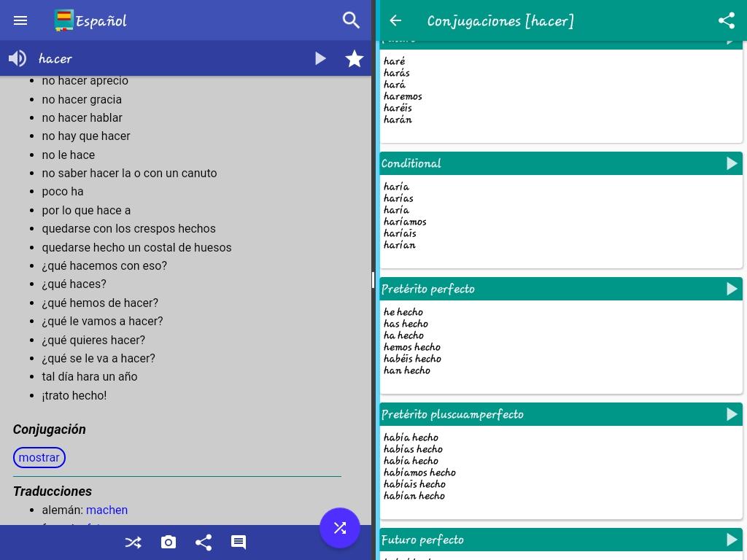Viewport: 747px width, 560px height.
Task: Select 'quedarse con los crespos hechos'
Action: (128, 228)
